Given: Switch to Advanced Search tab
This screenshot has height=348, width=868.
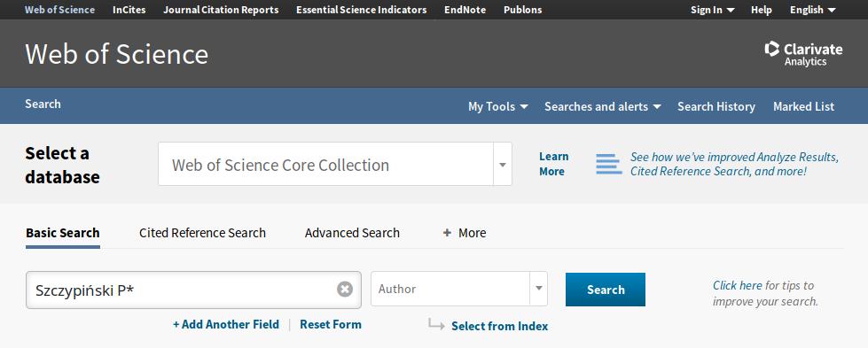Looking at the screenshot, I should point(352,233).
